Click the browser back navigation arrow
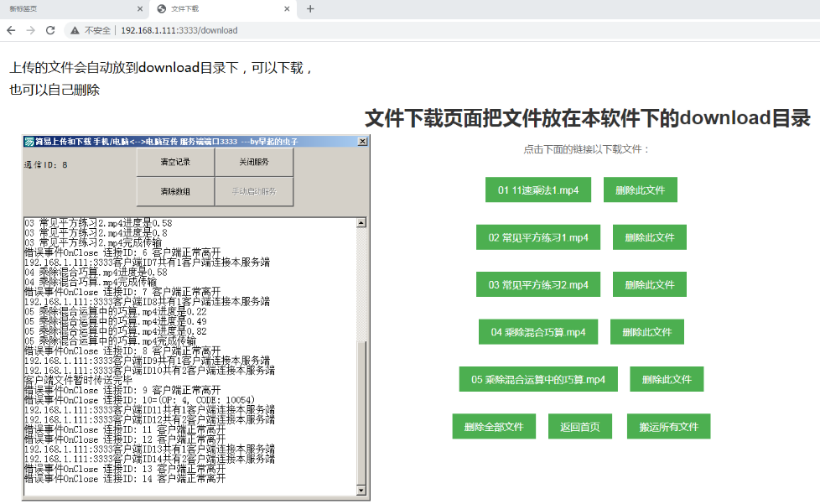The height and width of the screenshot is (504, 820). [10, 29]
